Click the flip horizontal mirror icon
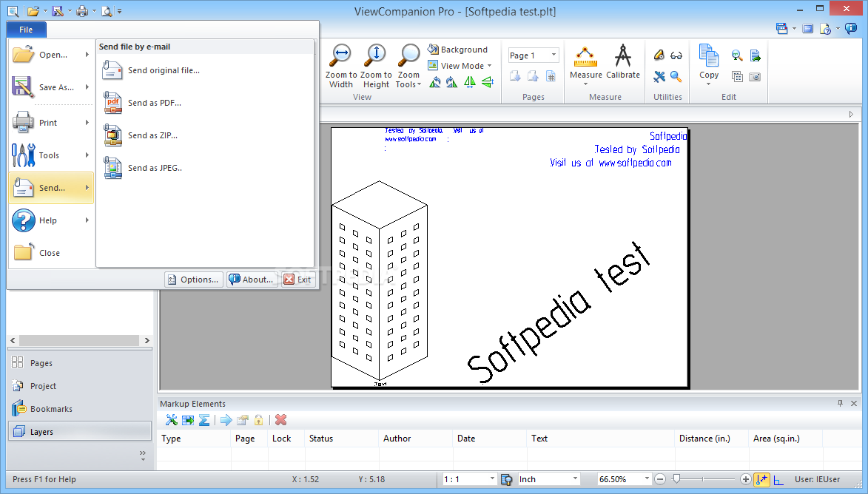868x494 pixels. click(x=469, y=82)
